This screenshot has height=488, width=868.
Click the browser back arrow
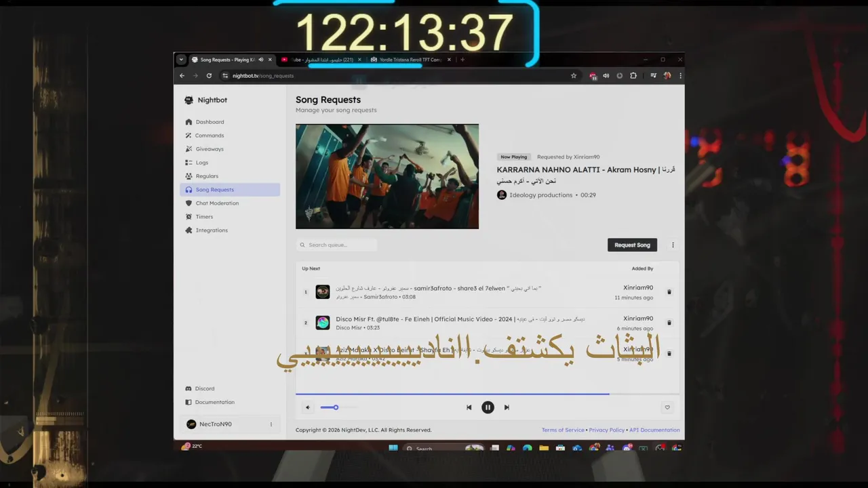point(182,76)
